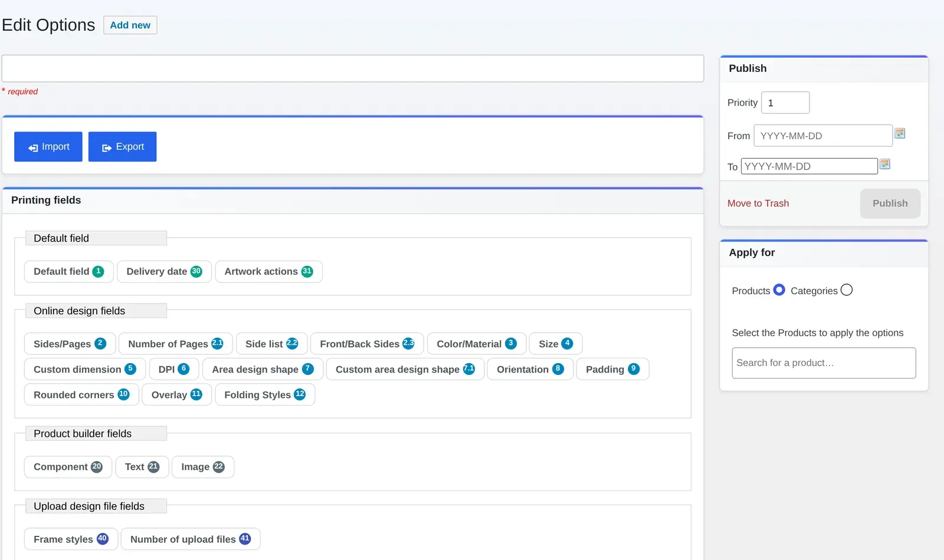Add the Custom area design shape field
This screenshot has height=560, width=944.
click(x=405, y=370)
